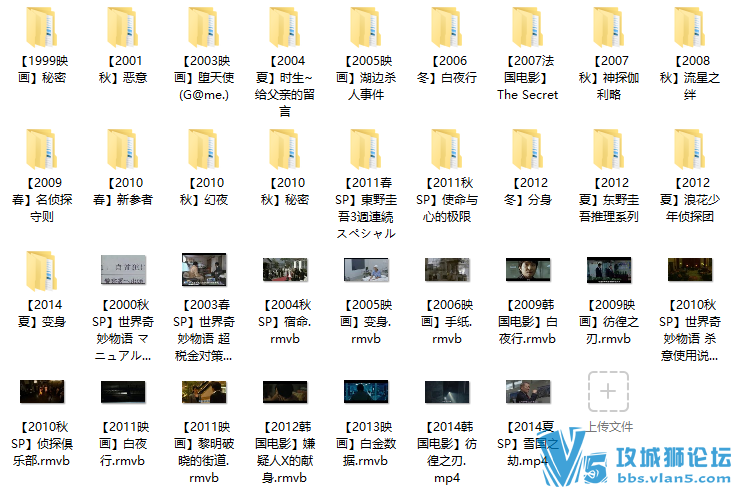The height and width of the screenshot is (492, 736).
Task: Select the 【2006冬】白夜行 folder icon
Action: 447,27
